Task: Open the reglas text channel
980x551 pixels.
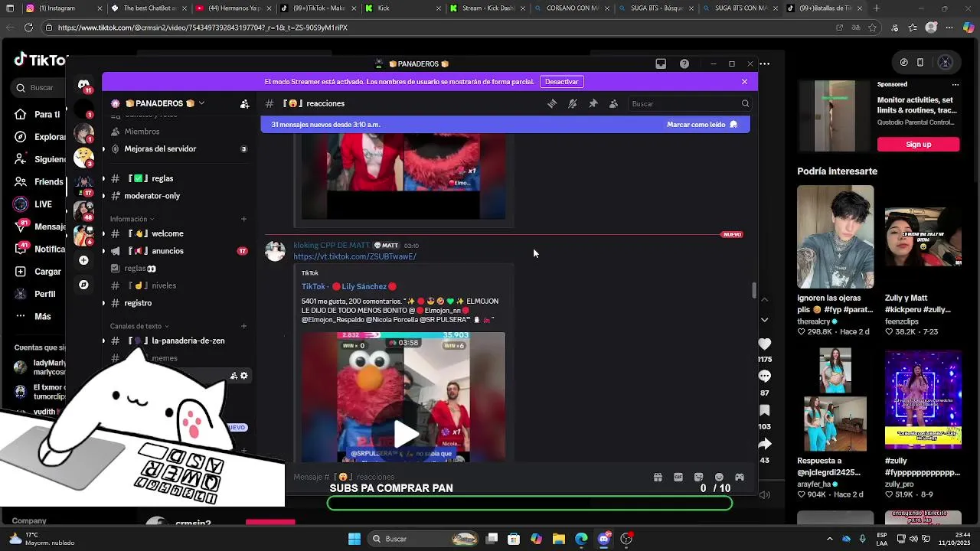Action: pos(178,178)
